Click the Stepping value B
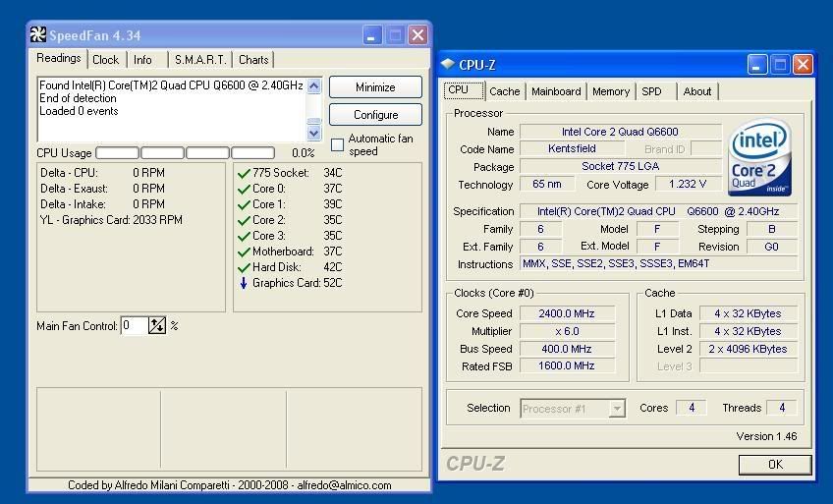833x504 pixels. [771, 229]
